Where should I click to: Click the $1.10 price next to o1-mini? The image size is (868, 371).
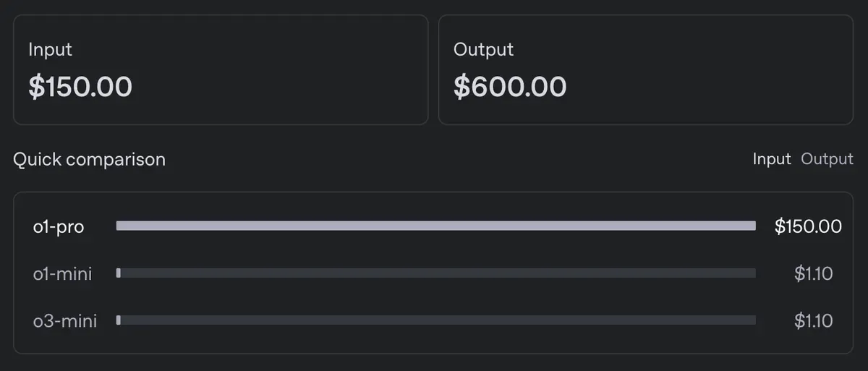[814, 273]
